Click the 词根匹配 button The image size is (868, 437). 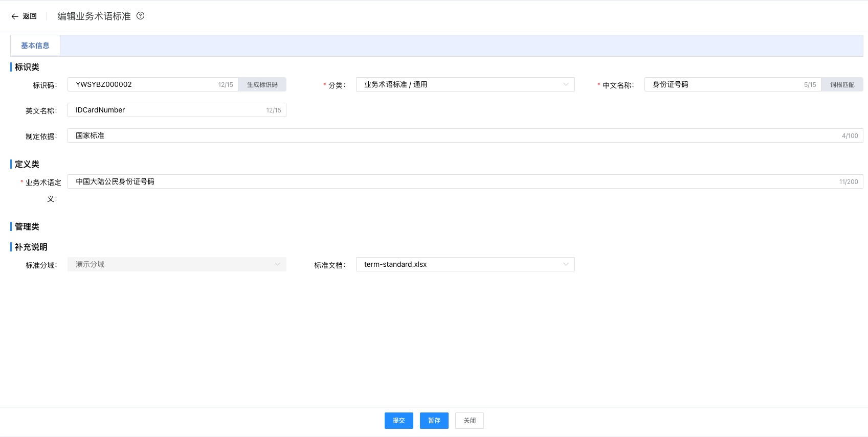842,84
